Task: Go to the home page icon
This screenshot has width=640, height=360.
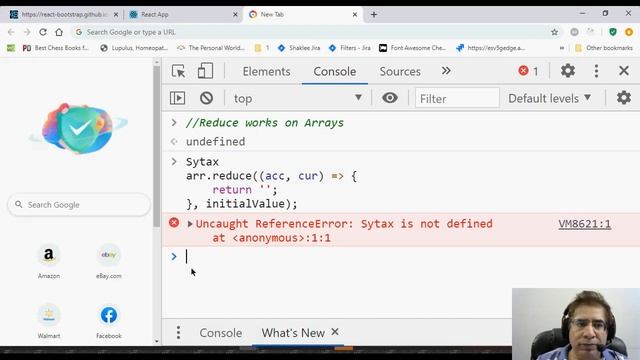Action: pyautogui.click(x=59, y=32)
